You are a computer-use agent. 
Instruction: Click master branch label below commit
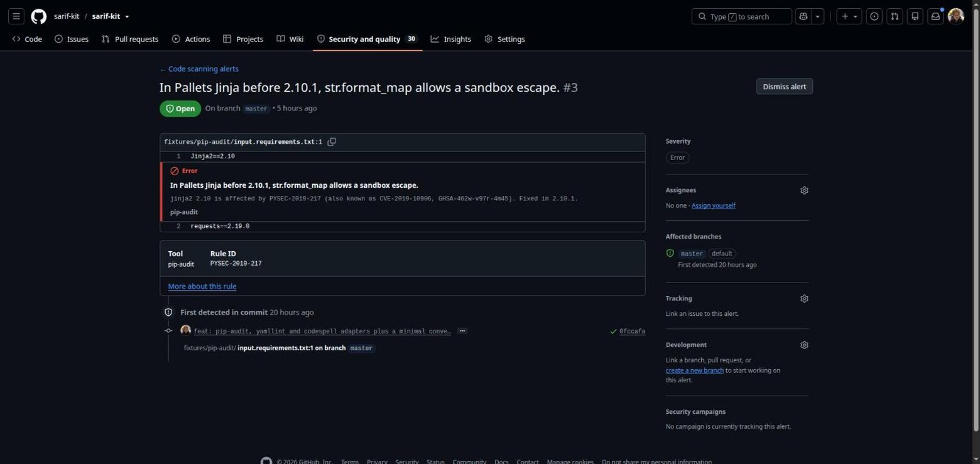(361, 348)
